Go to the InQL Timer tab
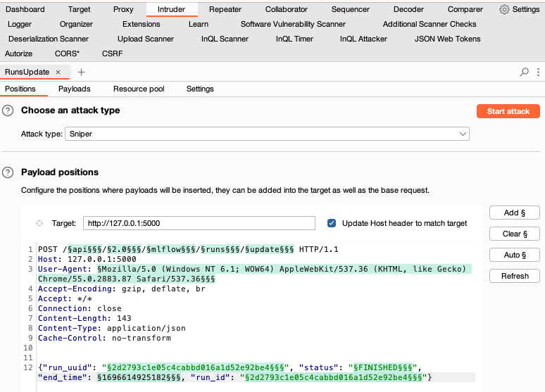The width and height of the screenshot is (545, 392). pyautogui.click(x=294, y=39)
